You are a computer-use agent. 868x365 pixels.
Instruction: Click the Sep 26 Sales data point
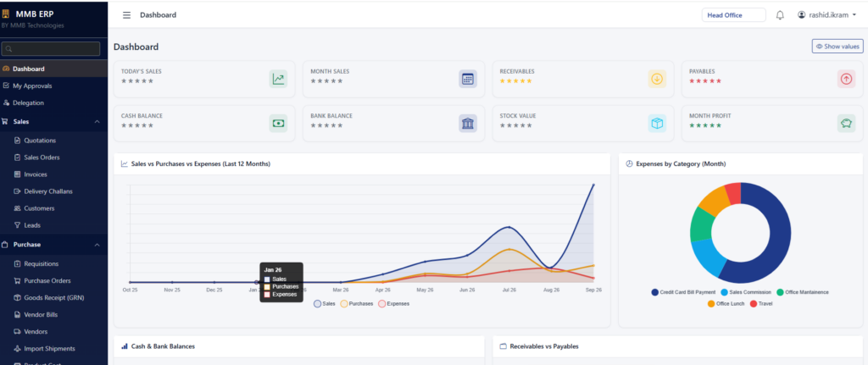tap(593, 185)
